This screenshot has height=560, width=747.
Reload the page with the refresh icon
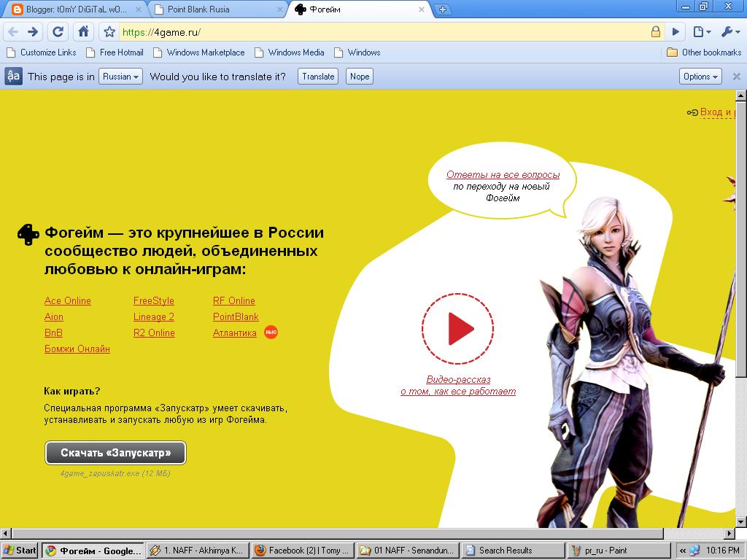click(x=58, y=32)
